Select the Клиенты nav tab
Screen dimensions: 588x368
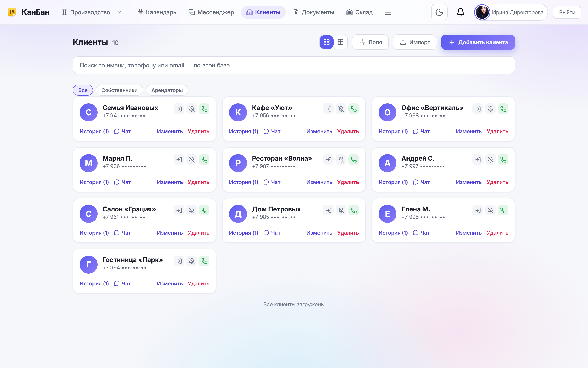click(263, 12)
